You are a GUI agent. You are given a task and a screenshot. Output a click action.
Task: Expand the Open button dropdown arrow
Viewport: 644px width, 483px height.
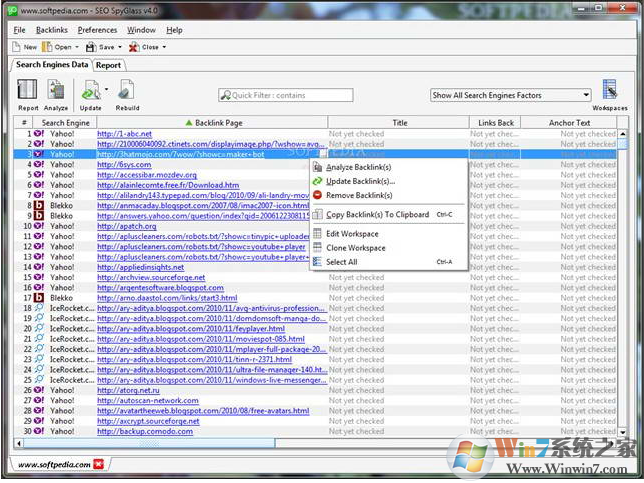pos(77,47)
